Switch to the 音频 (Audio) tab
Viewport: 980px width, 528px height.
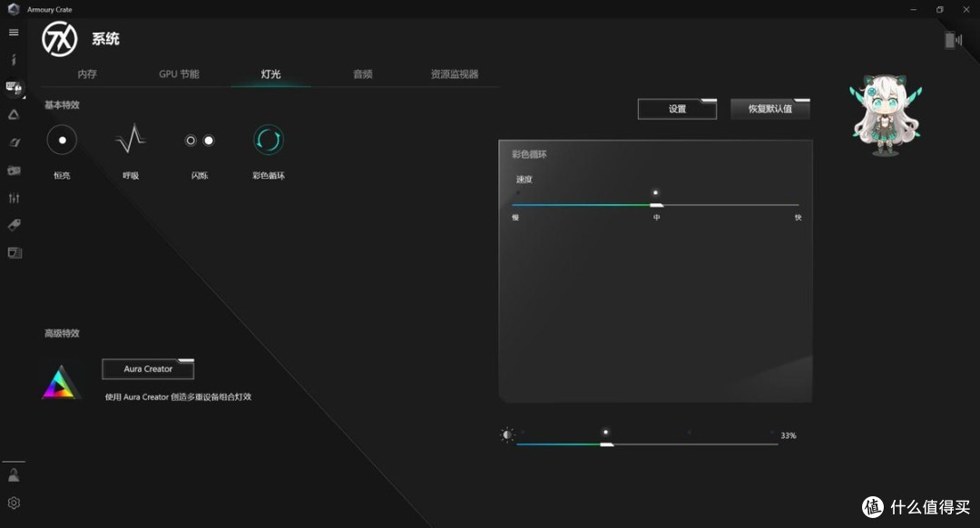click(362, 73)
